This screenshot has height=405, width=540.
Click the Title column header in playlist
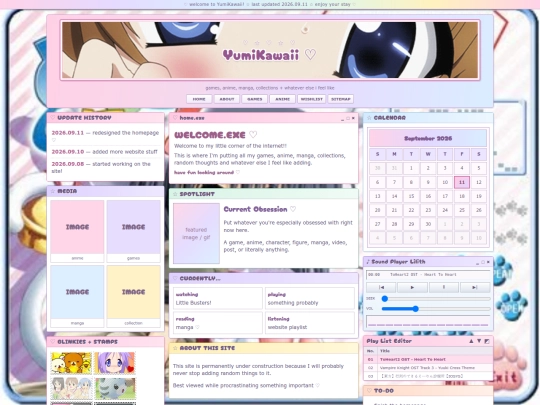[x=435, y=351]
